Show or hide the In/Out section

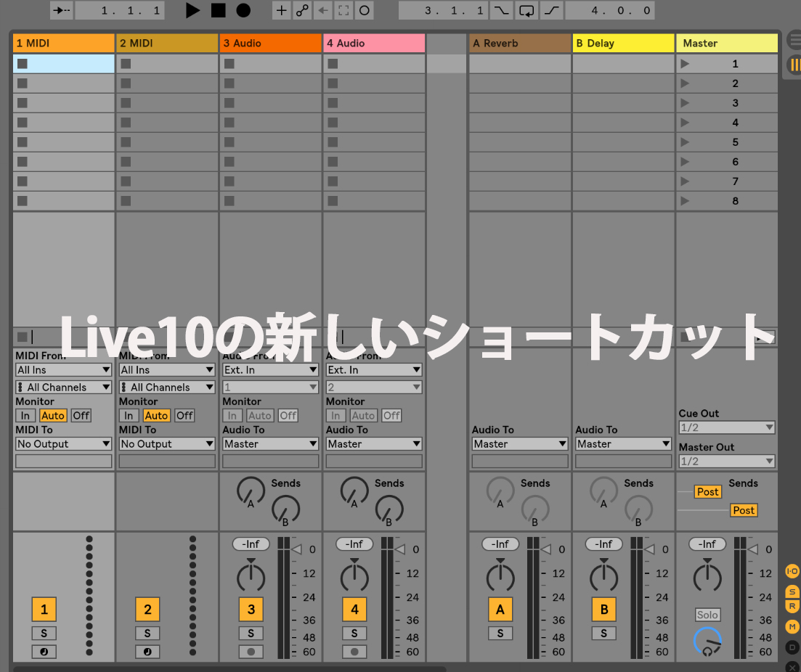coord(792,571)
